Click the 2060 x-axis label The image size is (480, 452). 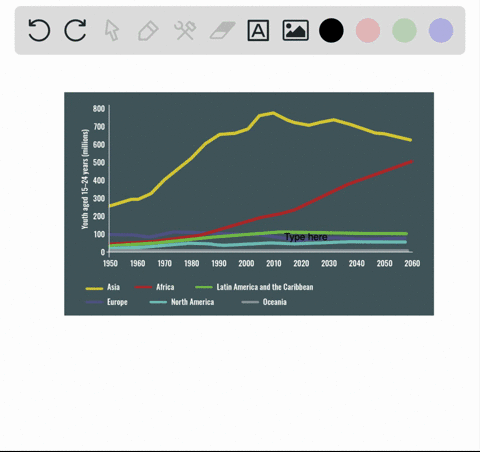412,263
